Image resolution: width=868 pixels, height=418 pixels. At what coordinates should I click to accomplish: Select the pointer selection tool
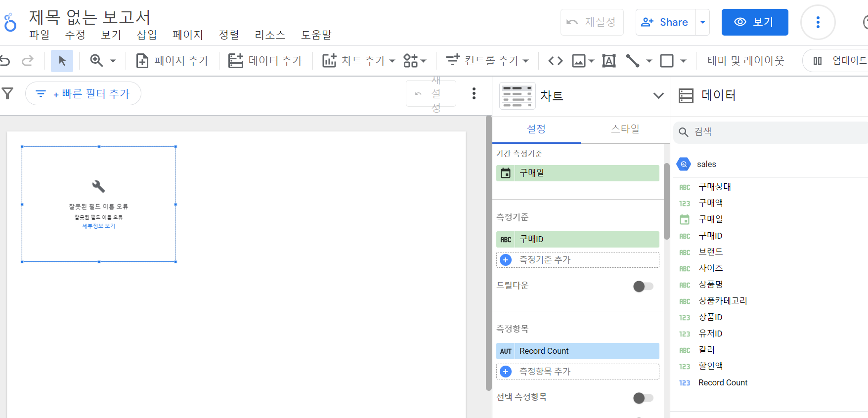pos(62,61)
